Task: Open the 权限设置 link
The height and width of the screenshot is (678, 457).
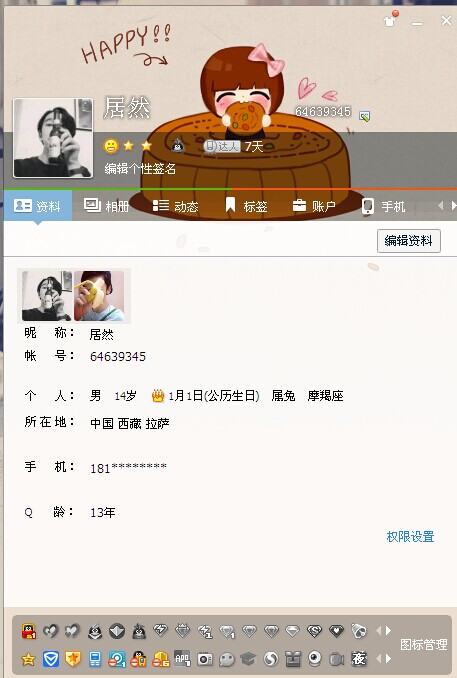Action: pos(410,537)
